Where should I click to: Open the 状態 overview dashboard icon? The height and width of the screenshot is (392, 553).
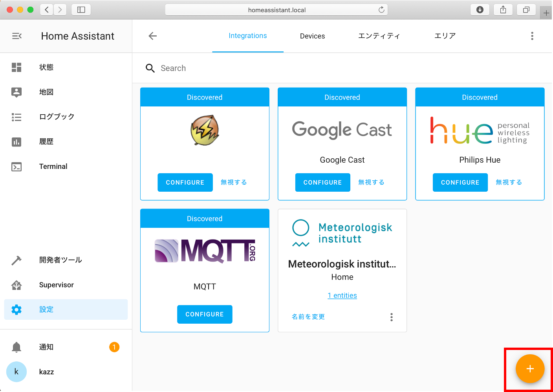click(x=16, y=67)
